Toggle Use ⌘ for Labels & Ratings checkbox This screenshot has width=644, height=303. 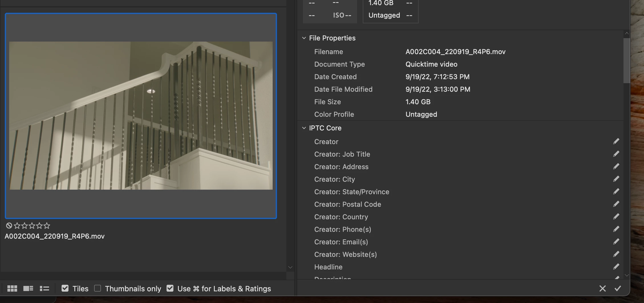[170, 288]
